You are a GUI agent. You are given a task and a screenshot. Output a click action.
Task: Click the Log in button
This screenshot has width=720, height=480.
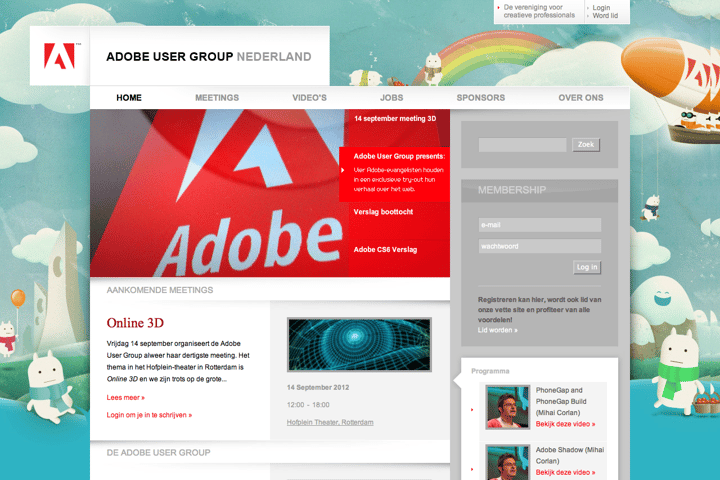587,267
